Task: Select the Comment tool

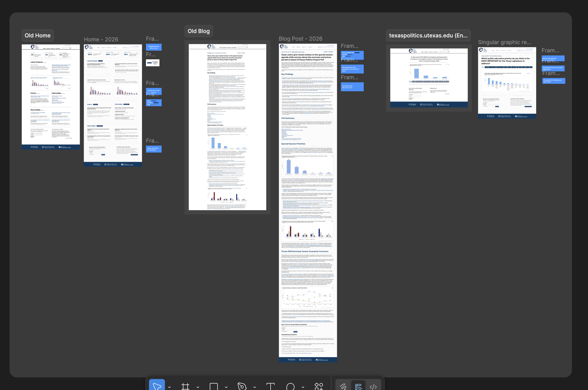Action: click(291, 387)
